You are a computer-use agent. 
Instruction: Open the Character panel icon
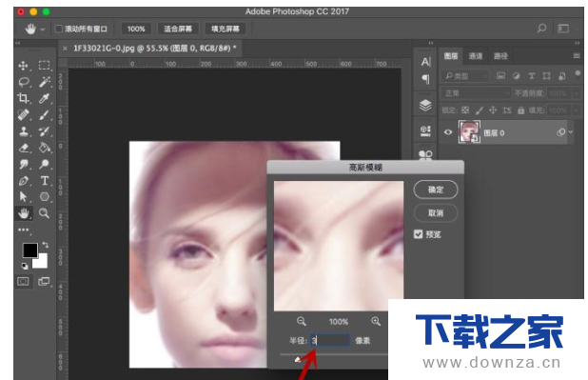[425, 62]
